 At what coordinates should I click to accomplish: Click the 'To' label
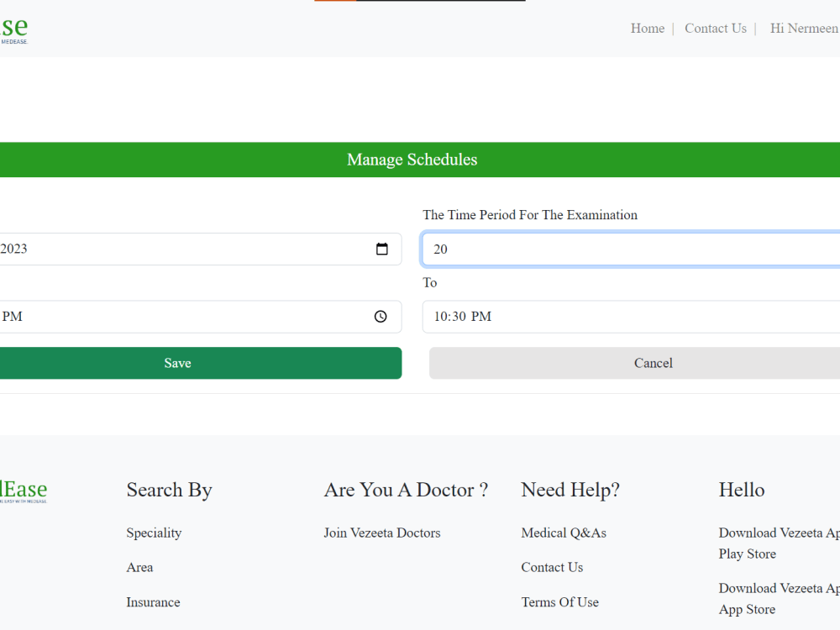coord(429,283)
